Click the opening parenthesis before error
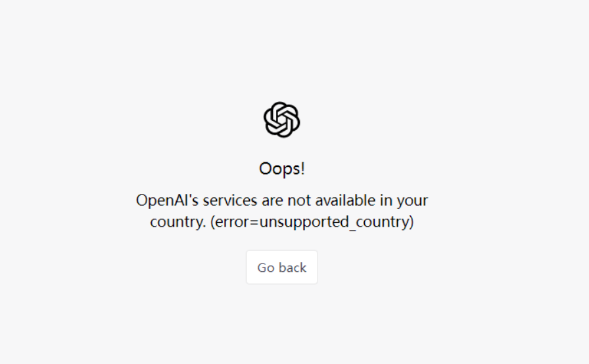The height and width of the screenshot is (364, 589). coord(212,222)
